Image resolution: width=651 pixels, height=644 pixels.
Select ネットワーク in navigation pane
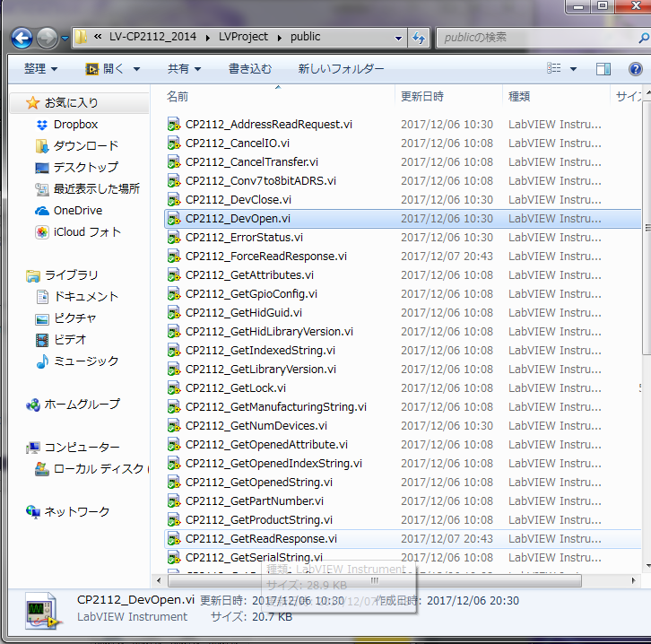point(76,512)
